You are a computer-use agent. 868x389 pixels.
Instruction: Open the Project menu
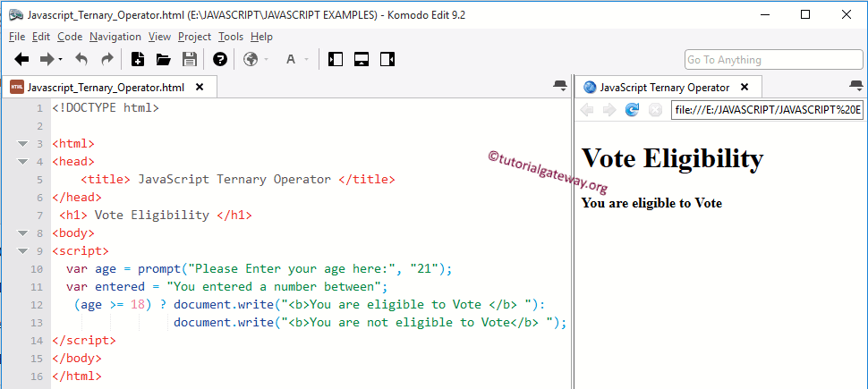coord(194,37)
